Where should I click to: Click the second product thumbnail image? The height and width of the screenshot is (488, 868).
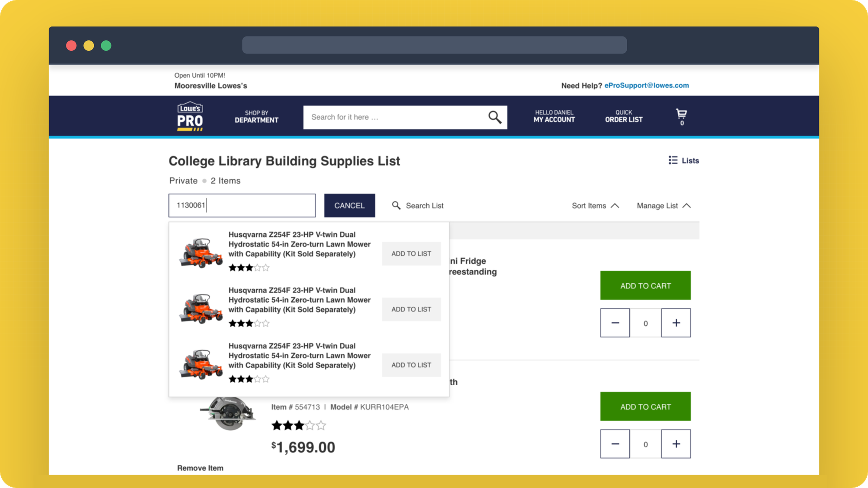(x=200, y=307)
